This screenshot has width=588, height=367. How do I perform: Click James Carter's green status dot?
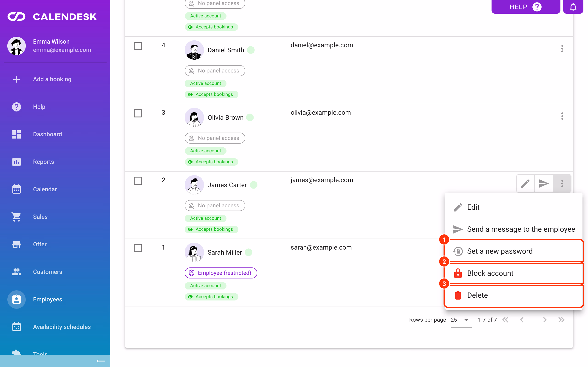point(253,185)
